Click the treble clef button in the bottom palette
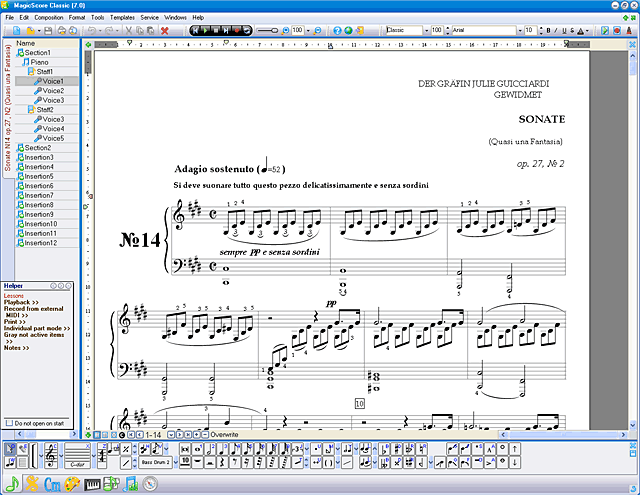The width and height of the screenshot is (640, 495). 51,456
